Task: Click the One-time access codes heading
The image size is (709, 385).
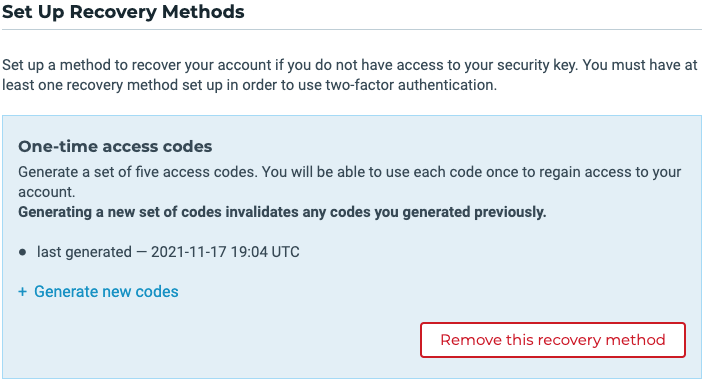Action: click(115, 147)
